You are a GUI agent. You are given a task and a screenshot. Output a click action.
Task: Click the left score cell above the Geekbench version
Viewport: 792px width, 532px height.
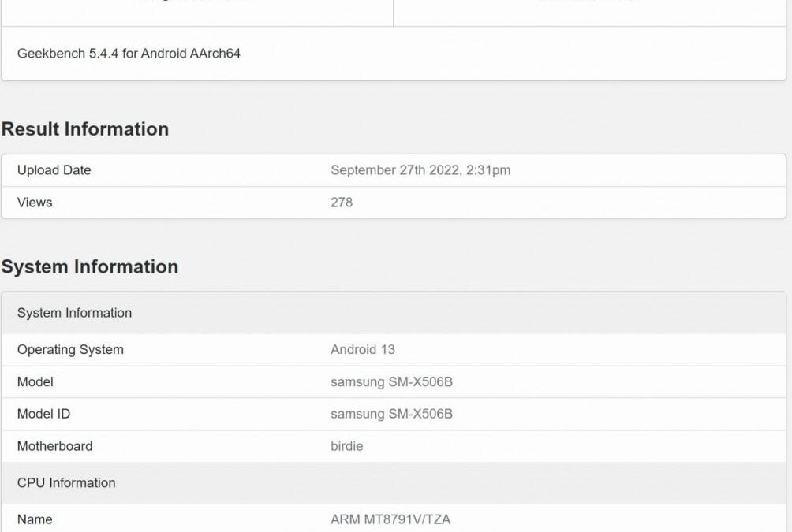coord(197,9)
